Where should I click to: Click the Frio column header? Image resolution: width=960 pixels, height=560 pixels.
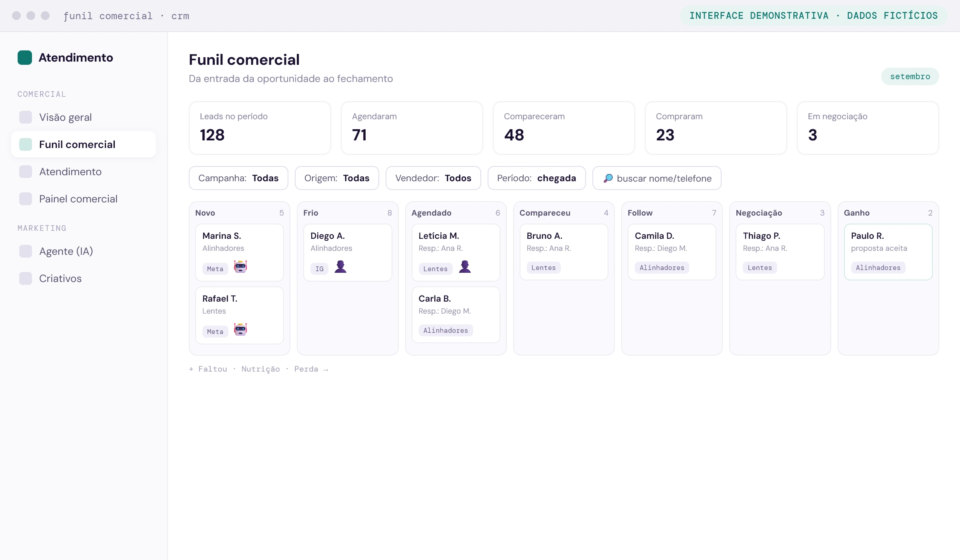coord(348,213)
